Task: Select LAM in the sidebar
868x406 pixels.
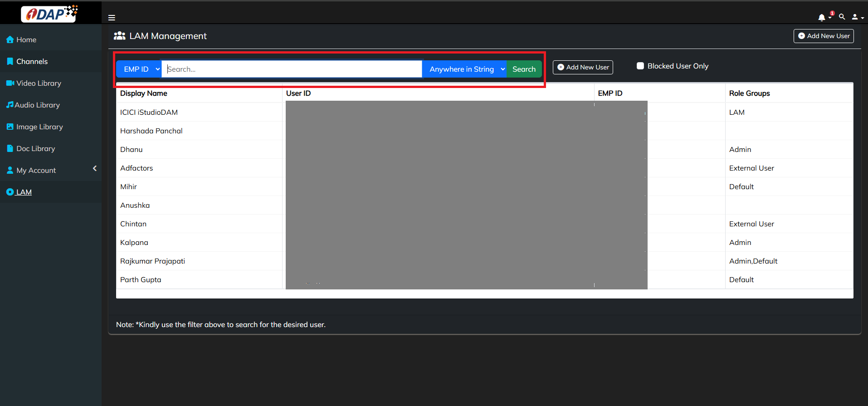Action: click(x=24, y=192)
